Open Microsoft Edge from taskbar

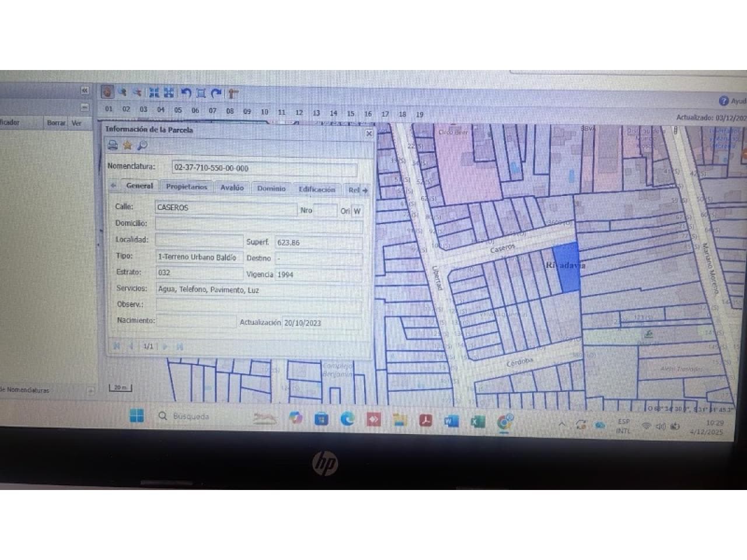click(x=347, y=418)
